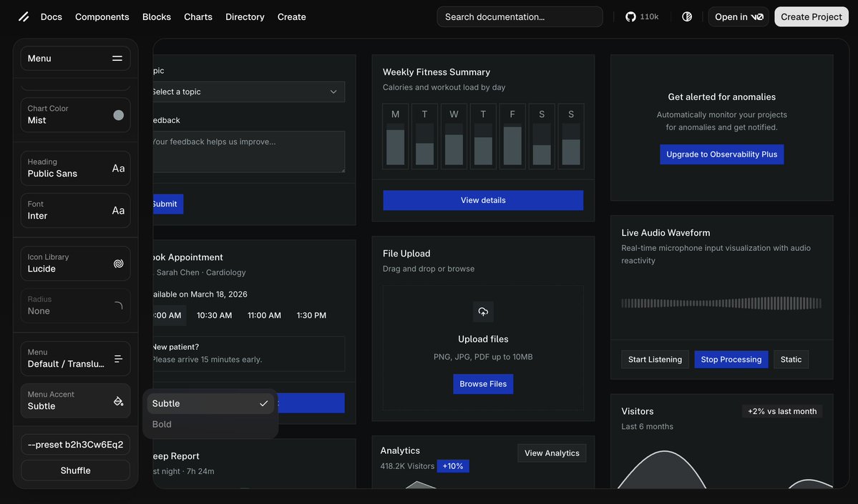Select the 1:30 PM time slot
The image size is (858, 504).
(311, 315)
